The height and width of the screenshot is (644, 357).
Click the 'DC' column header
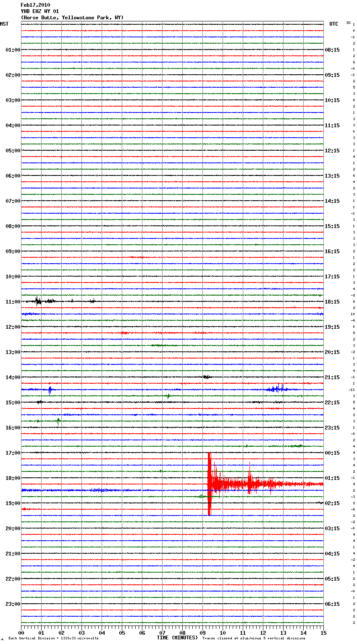point(349,23)
